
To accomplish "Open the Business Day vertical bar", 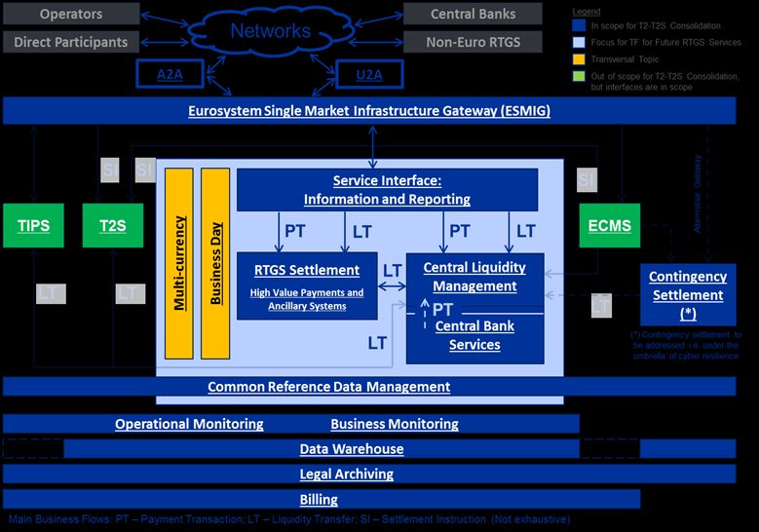I will click(215, 263).
